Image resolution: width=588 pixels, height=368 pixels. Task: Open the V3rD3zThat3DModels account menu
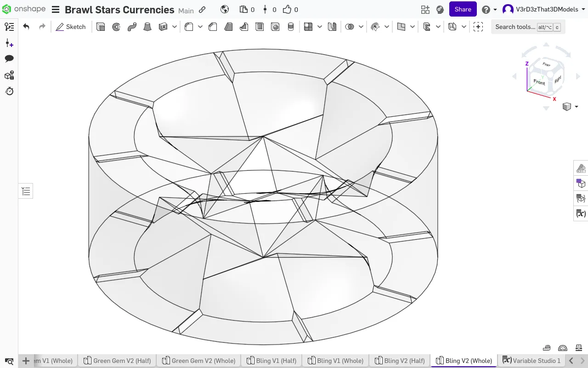click(543, 9)
